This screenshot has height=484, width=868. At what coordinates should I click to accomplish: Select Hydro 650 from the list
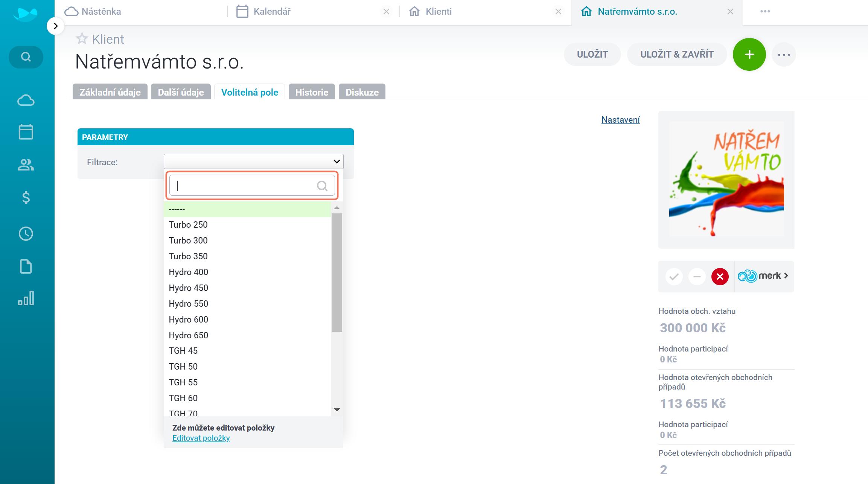pos(247,335)
